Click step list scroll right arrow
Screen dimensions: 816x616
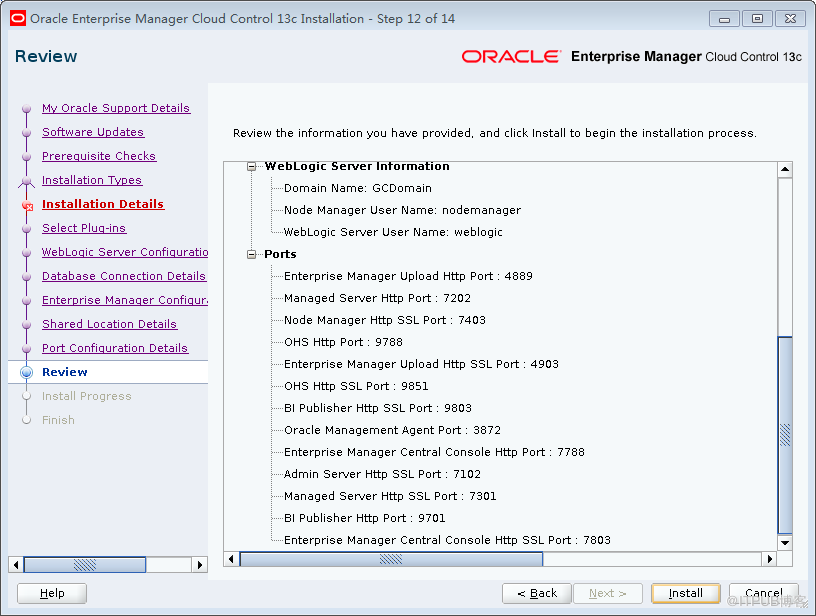click(x=200, y=565)
